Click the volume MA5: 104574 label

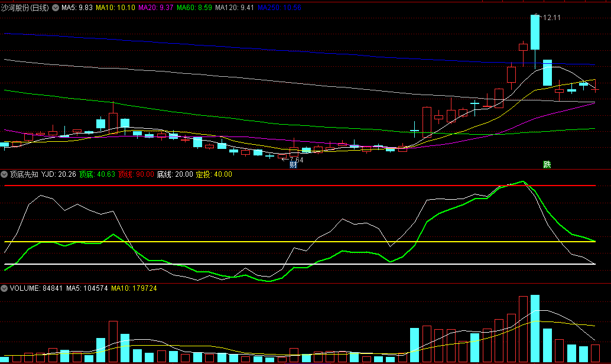(87, 288)
